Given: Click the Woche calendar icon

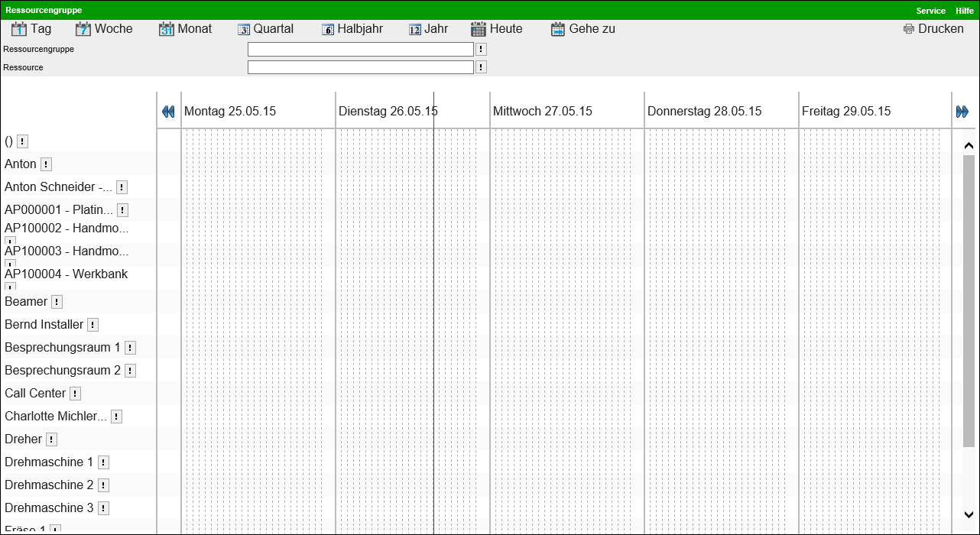Looking at the screenshot, I should 83,29.
